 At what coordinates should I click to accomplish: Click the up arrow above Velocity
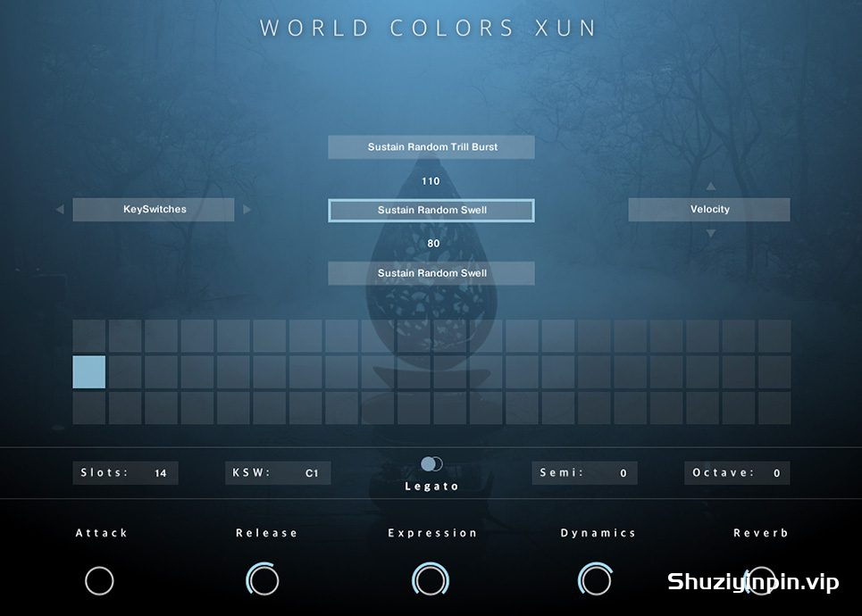coord(711,186)
